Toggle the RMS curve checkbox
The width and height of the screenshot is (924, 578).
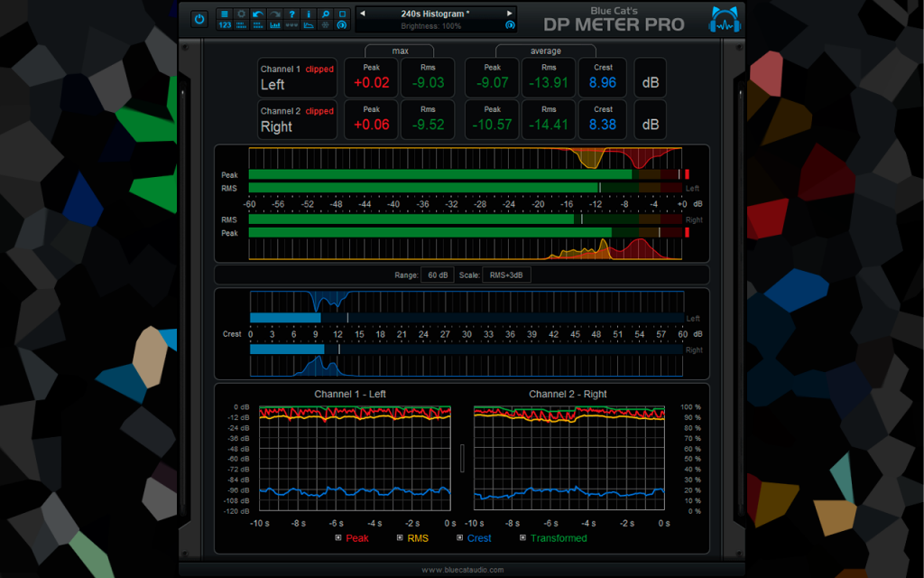tap(400, 538)
